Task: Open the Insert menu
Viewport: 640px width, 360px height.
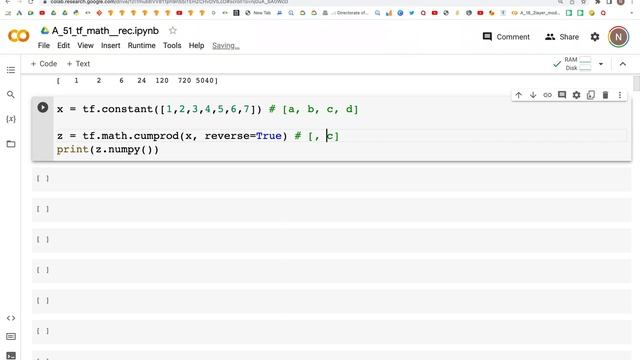Action: 111,45
